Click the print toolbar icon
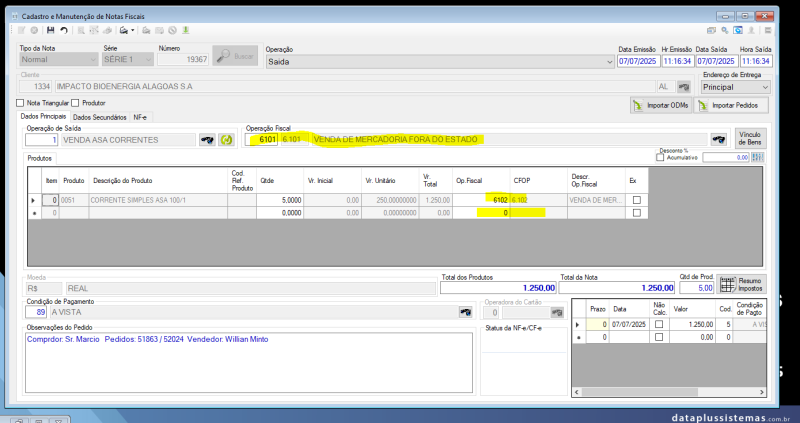Screen dimensions: 800x423 coord(123,31)
